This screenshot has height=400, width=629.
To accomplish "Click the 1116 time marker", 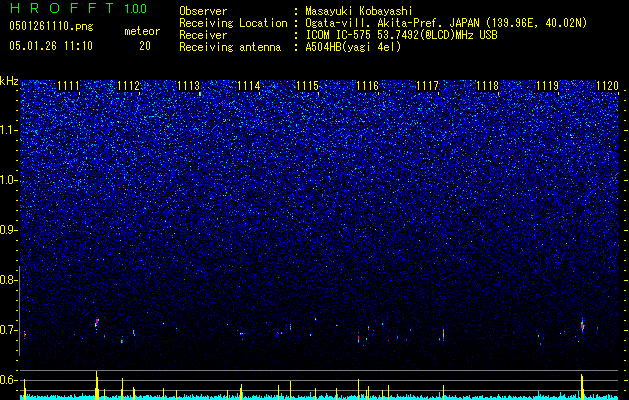I will pyautogui.click(x=368, y=86).
